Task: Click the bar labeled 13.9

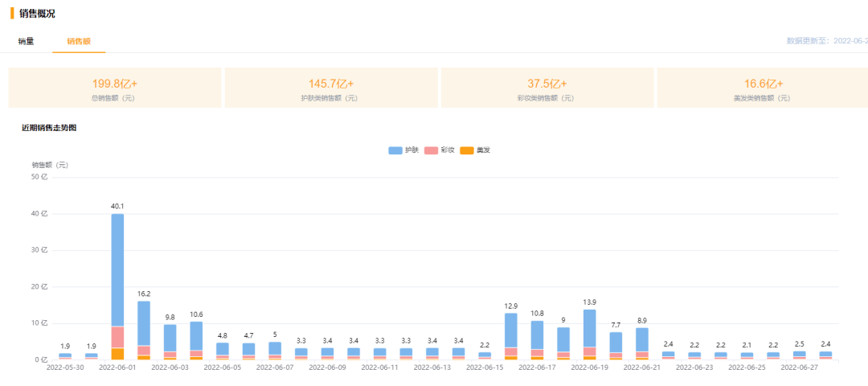Action: point(590,335)
